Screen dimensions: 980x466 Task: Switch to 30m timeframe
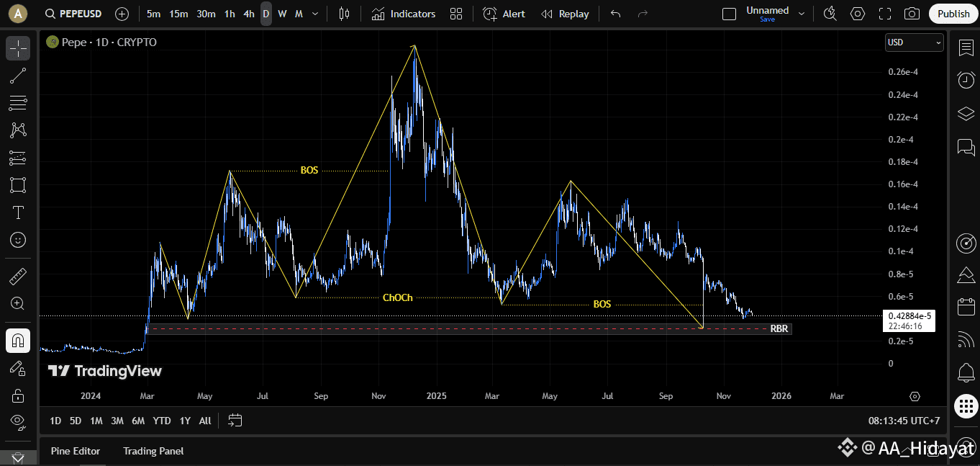pyautogui.click(x=206, y=14)
